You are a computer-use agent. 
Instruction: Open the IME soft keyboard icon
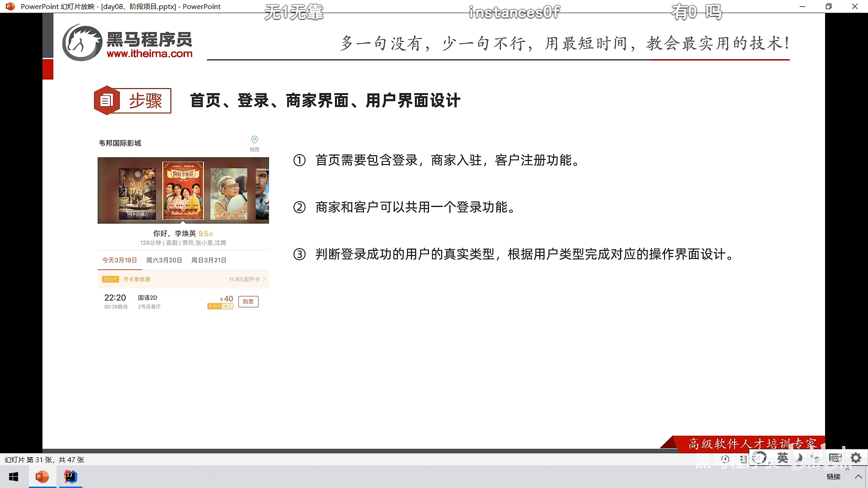(835, 458)
